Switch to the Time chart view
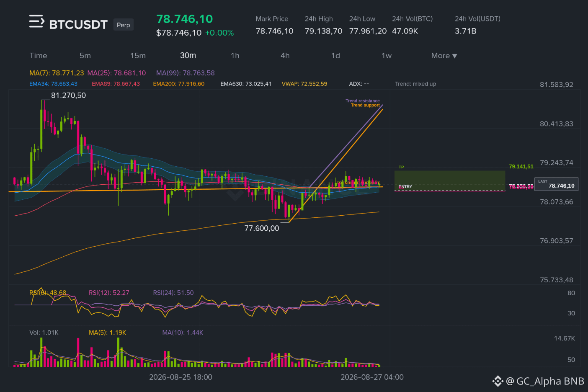The height and width of the screenshot is (392, 588). point(38,56)
